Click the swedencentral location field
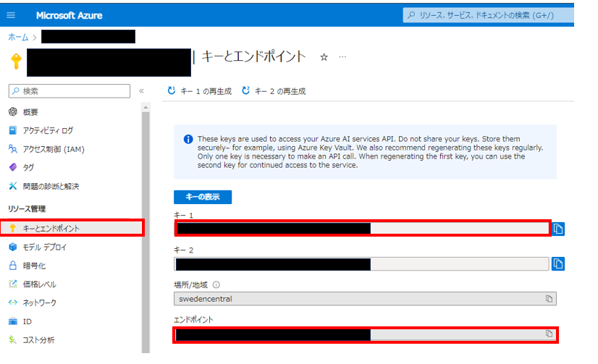Image resolution: width=598 pixels, height=364 pixels. 365,299
